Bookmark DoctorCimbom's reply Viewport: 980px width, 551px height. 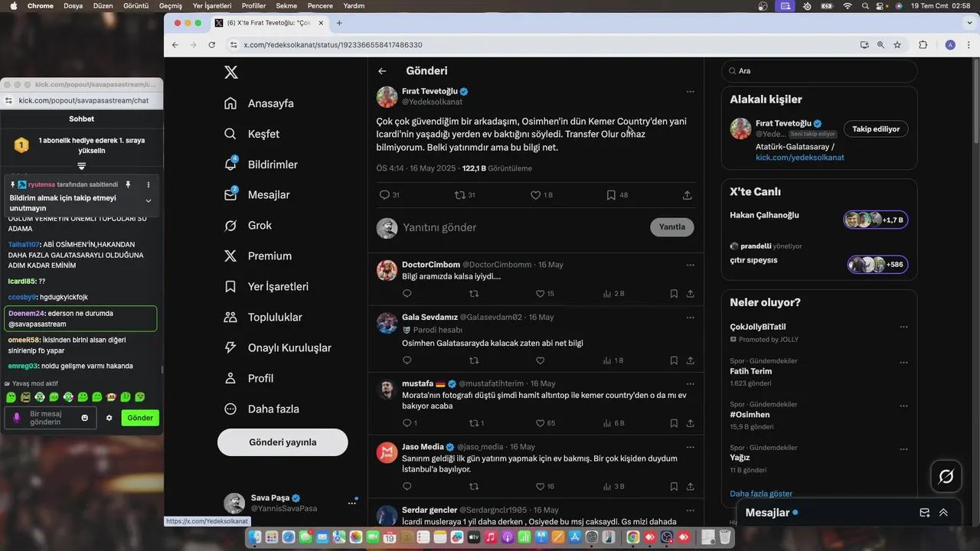(674, 293)
